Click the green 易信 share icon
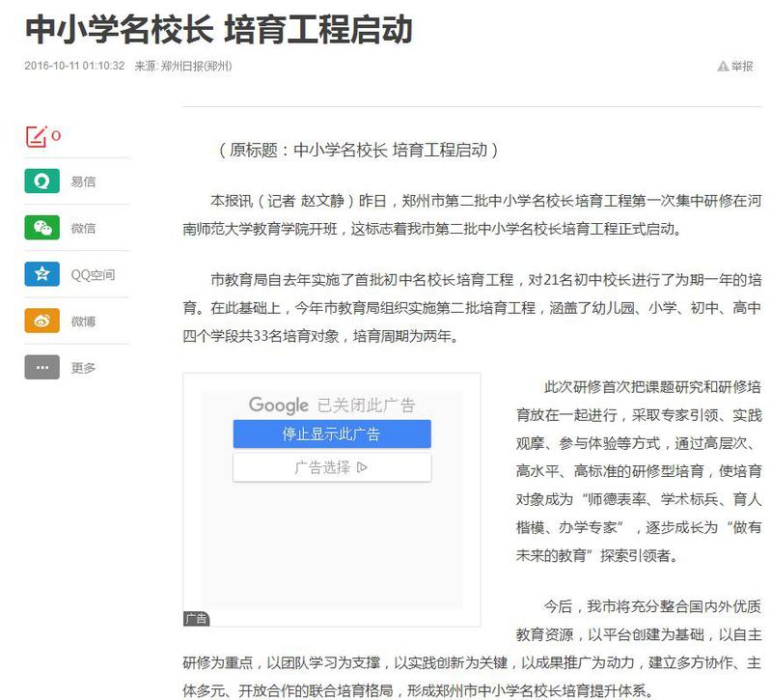Image resolution: width=771 pixels, height=700 pixels. click(x=41, y=182)
